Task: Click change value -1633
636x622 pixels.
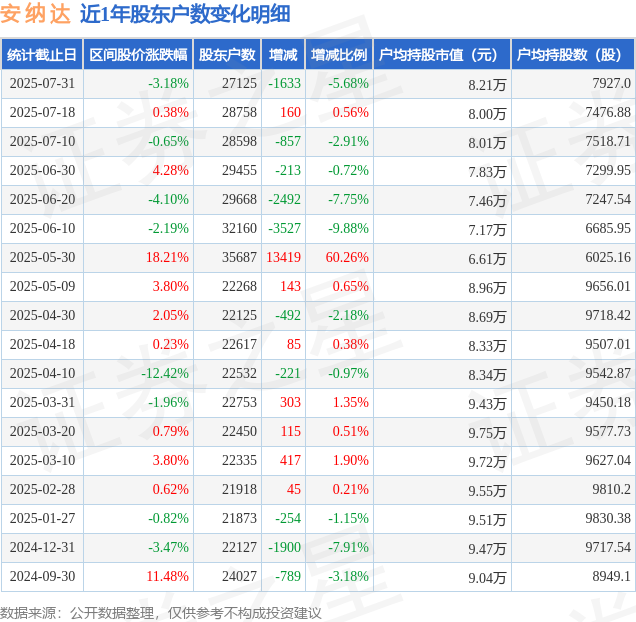Action: click(x=284, y=83)
